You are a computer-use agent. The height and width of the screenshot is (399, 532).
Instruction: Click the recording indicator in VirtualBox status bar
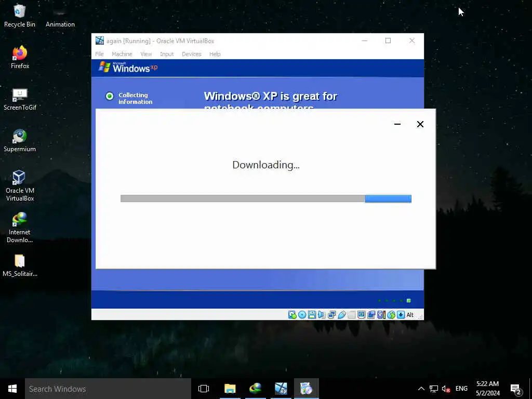click(x=371, y=315)
